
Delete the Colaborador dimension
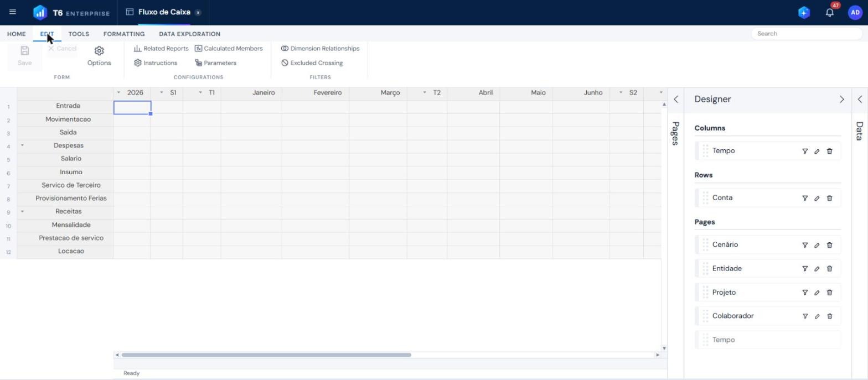coord(829,316)
